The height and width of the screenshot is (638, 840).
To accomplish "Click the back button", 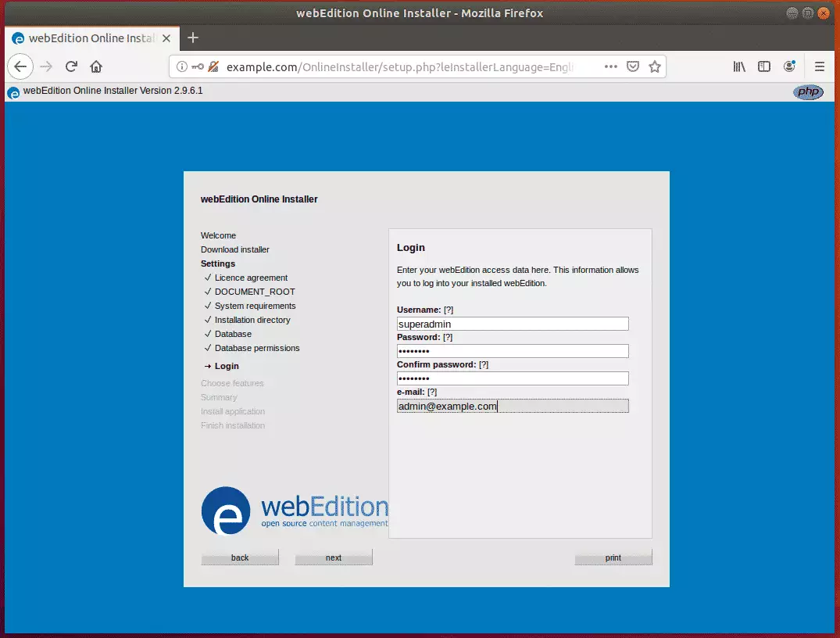I will (x=240, y=557).
